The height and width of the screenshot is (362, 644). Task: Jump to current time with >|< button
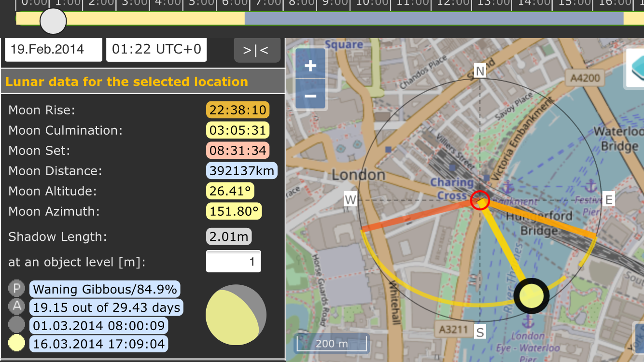[x=257, y=50]
